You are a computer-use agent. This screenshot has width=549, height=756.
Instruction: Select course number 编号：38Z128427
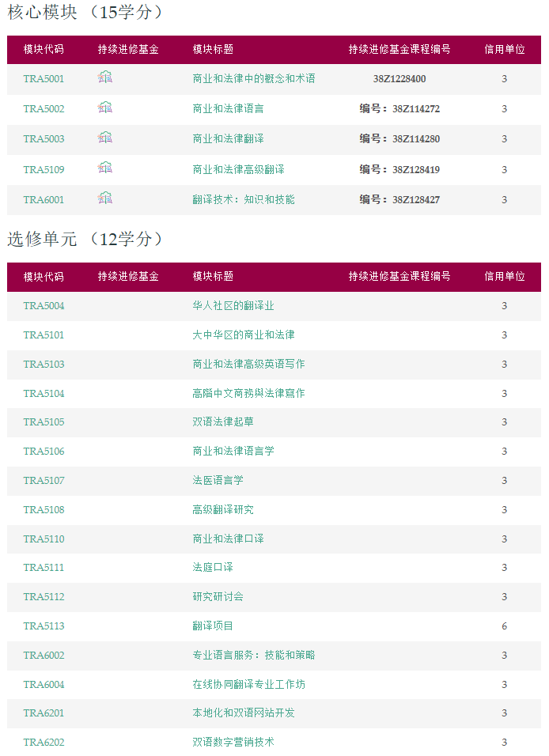pos(399,199)
